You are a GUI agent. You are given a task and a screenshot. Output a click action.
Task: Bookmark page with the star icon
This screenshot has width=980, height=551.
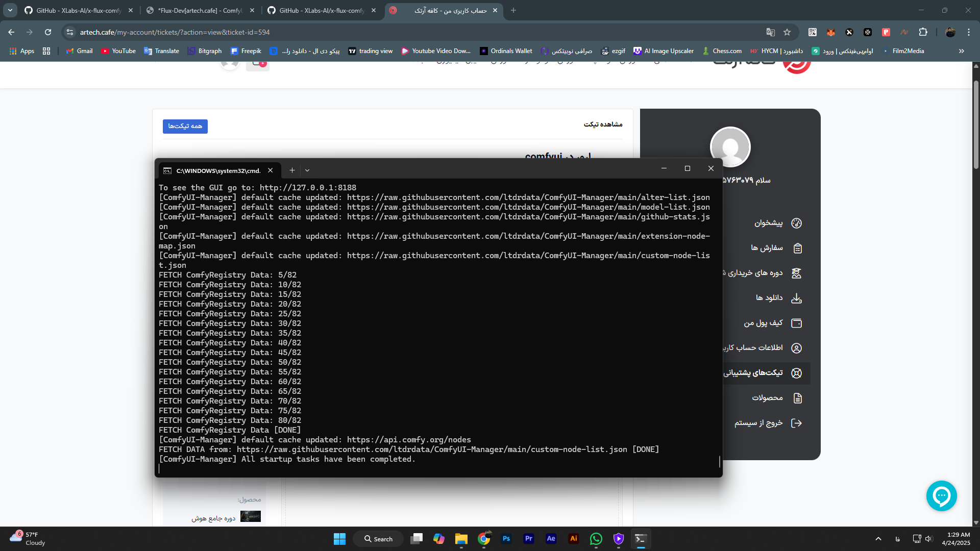pos(787,32)
